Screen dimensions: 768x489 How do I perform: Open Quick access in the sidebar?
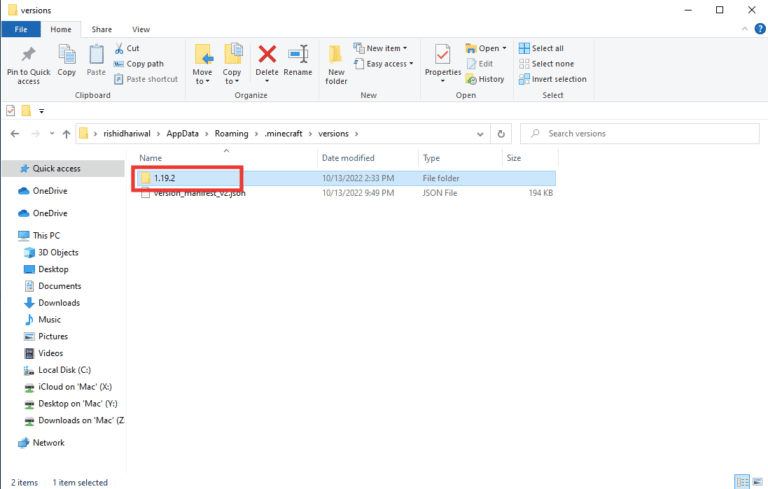point(56,169)
